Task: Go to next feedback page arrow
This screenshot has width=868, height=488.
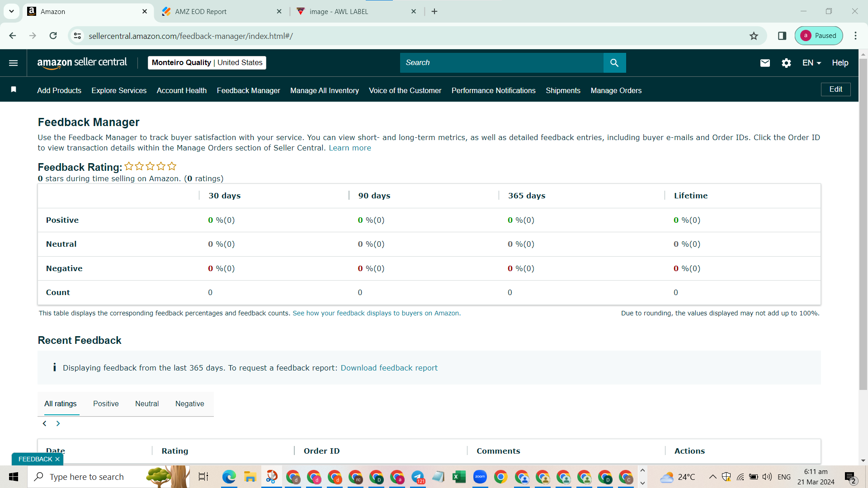Action: [x=58, y=423]
